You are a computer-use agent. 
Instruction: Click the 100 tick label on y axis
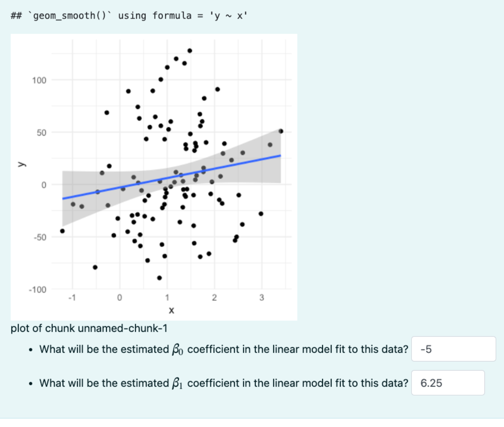[39, 80]
